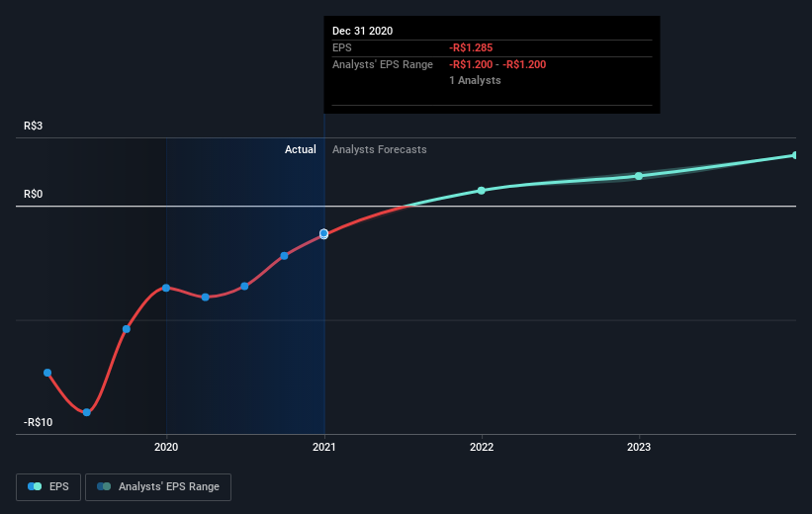Click the tooltip EPS value -R$1.285
Viewport: 812px width, 514px height.
click(x=471, y=47)
